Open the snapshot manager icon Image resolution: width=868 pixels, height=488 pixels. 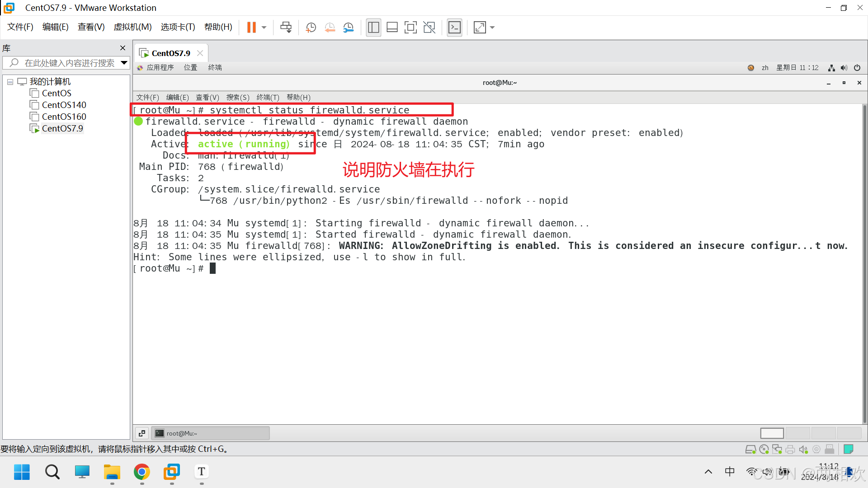click(x=349, y=28)
